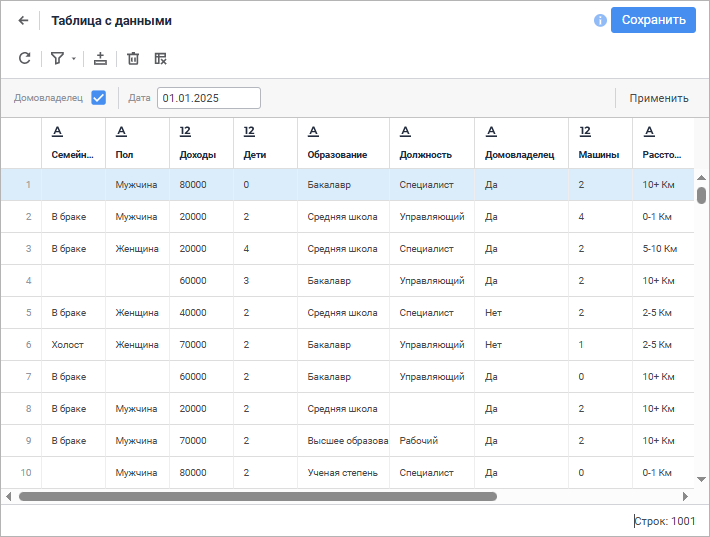Click the Применить button
Screen dimensions: 710x537
tap(658, 98)
